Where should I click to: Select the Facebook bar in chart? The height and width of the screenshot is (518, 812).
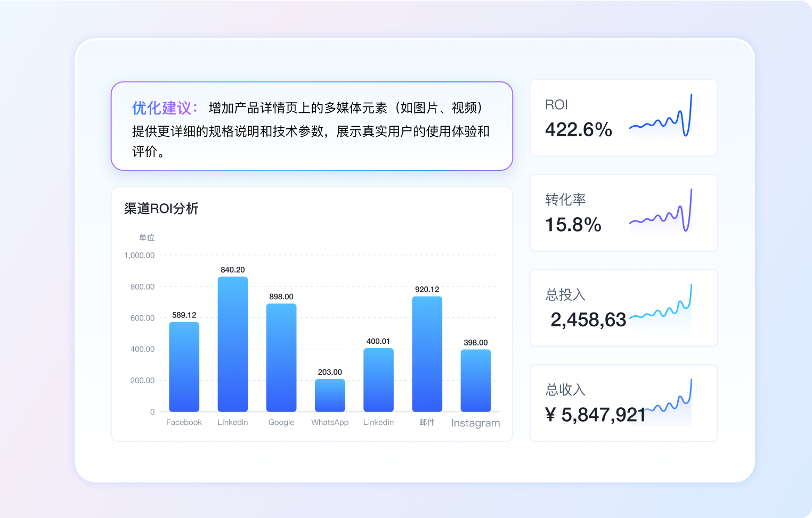184,367
